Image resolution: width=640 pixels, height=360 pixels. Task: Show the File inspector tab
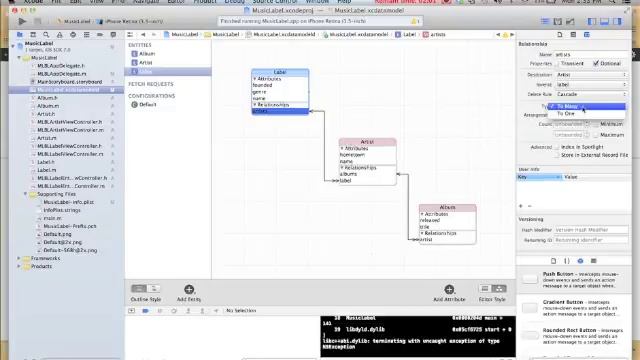(560, 35)
